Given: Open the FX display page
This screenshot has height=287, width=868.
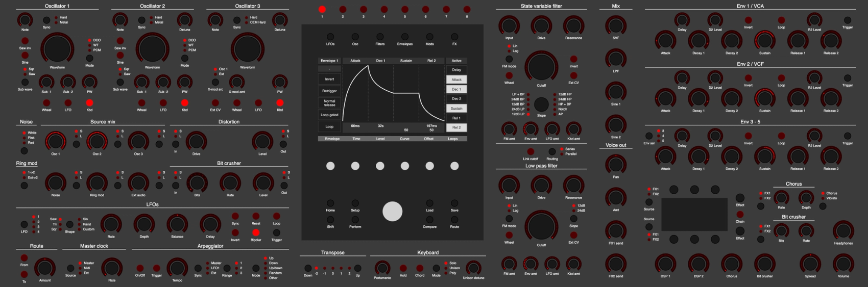Looking at the screenshot, I should point(454,37).
